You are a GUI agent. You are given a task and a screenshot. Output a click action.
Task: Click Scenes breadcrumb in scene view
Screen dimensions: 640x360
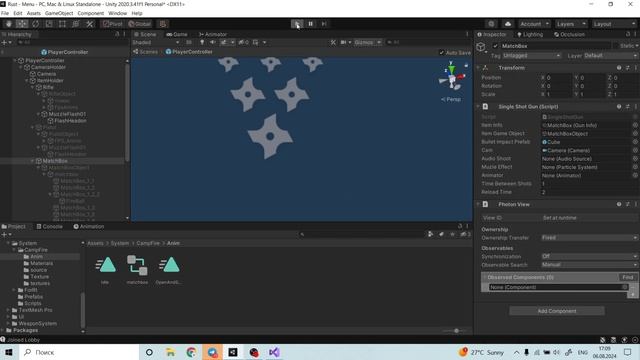click(x=145, y=52)
